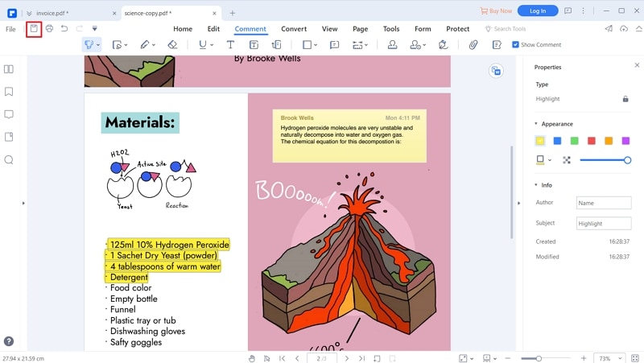Click the Log In button
The height and width of the screenshot is (363, 644).
pos(538,10)
